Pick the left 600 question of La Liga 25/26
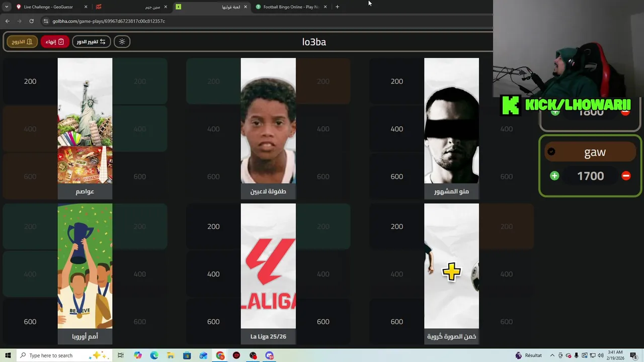This screenshot has width=644, height=362. [x=213, y=322]
